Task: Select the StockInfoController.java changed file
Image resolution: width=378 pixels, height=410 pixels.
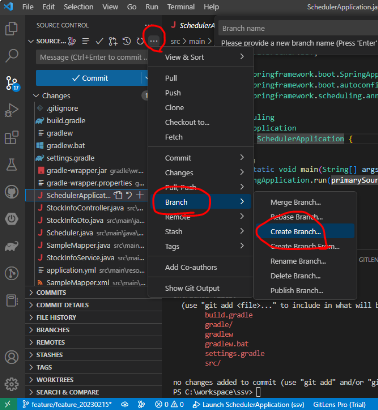Action: [87, 208]
